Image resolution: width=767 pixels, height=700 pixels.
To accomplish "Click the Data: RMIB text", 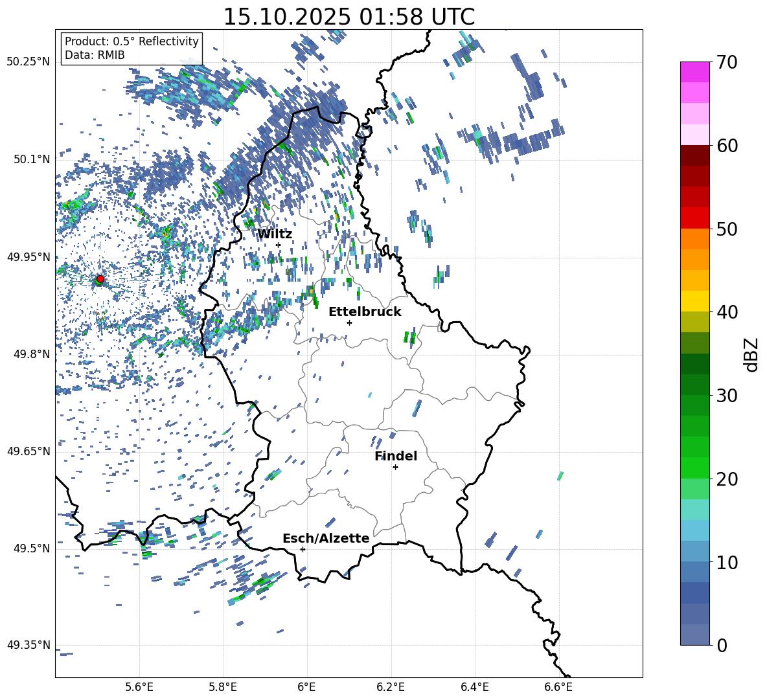I will click(x=95, y=55).
